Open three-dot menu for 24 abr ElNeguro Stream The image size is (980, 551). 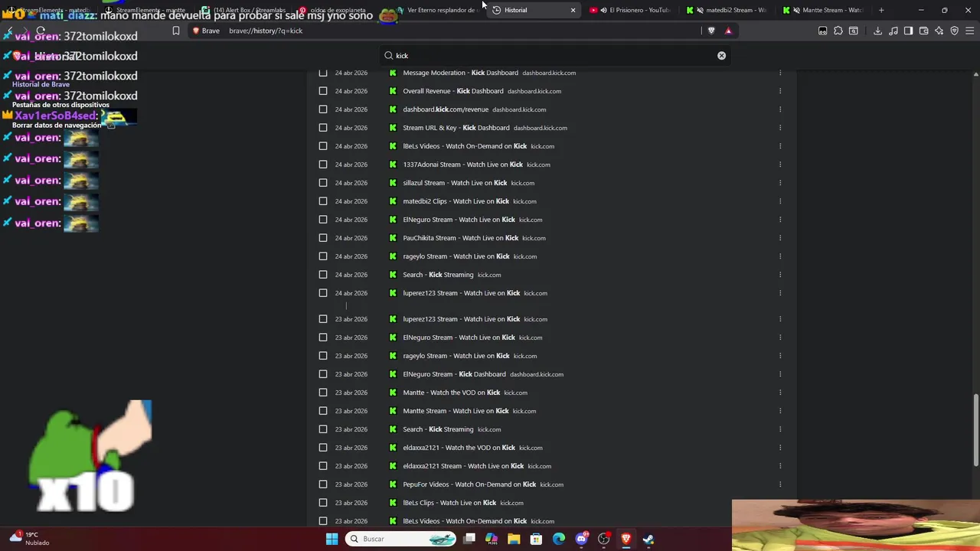(779, 220)
